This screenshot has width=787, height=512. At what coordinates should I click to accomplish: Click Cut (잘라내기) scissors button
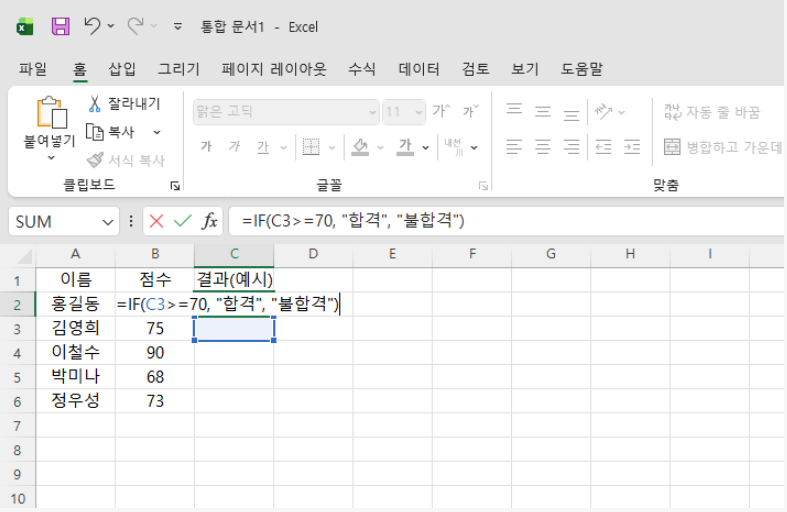[124, 103]
